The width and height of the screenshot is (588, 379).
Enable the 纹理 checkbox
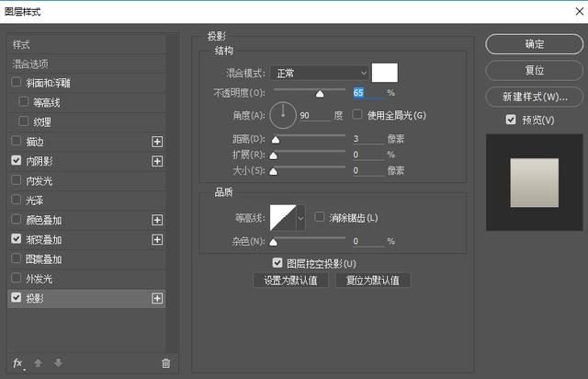[x=24, y=121]
